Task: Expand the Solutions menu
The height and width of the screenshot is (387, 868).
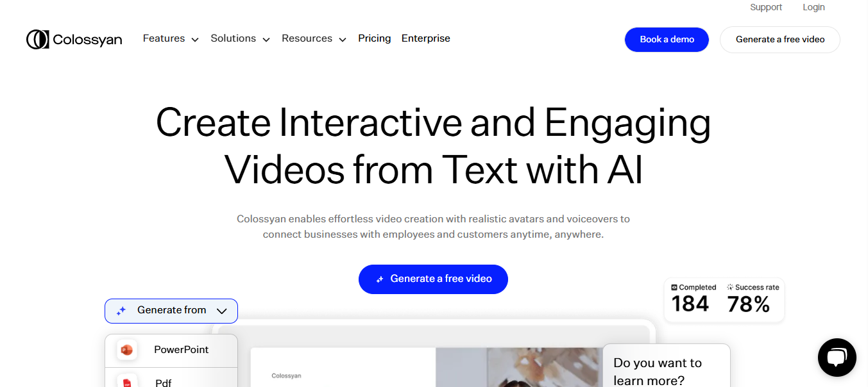Action: click(240, 38)
